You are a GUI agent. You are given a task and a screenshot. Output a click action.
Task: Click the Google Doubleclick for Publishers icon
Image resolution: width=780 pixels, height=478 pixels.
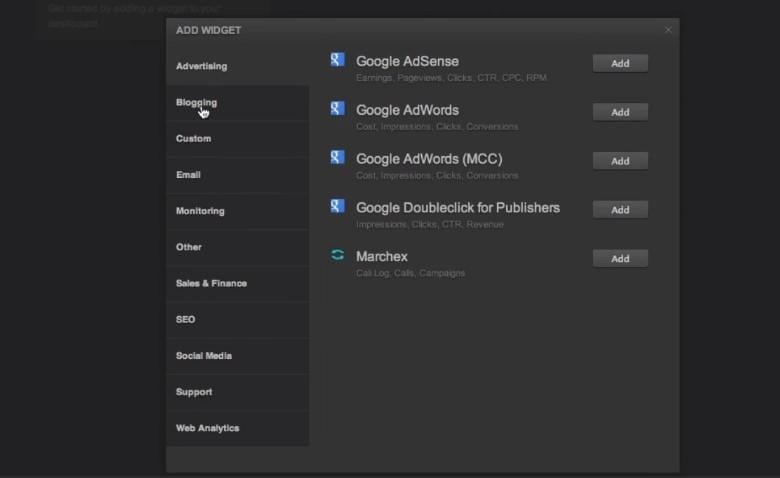click(337, 206)
